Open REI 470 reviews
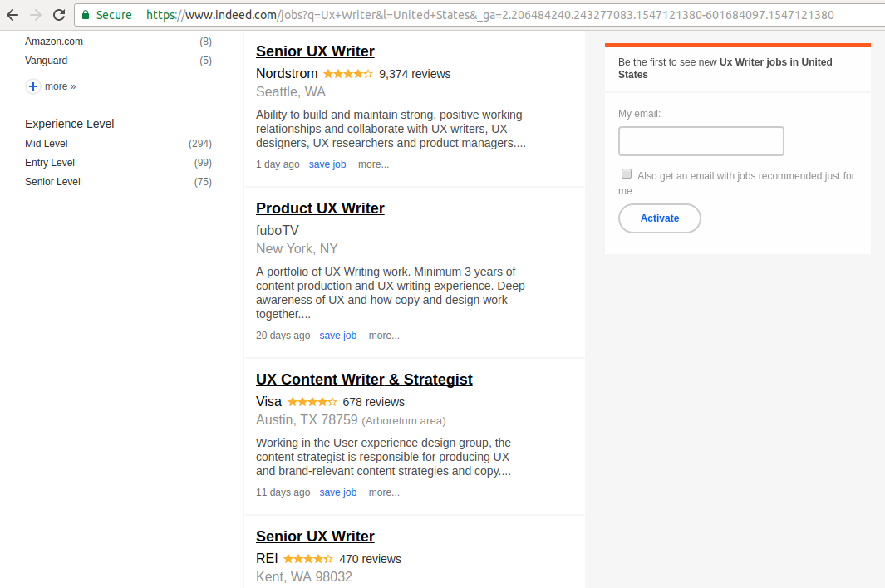The width and height of the screenshot is (885, 588). [371, 559]
